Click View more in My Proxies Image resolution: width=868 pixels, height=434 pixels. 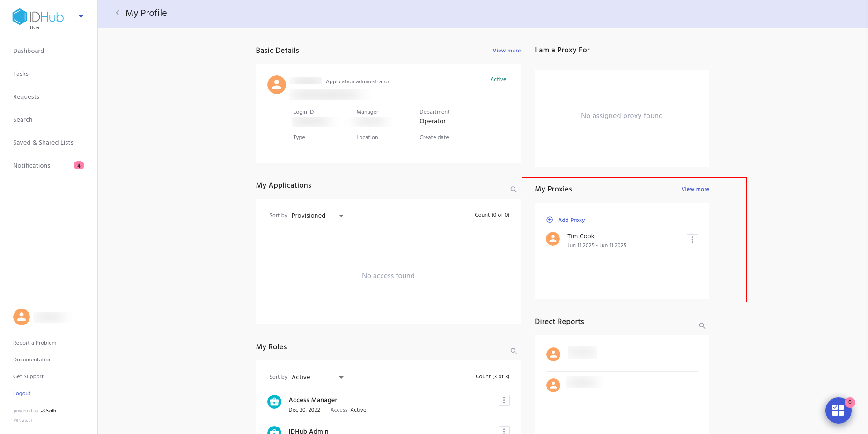(x=695, y=189)
